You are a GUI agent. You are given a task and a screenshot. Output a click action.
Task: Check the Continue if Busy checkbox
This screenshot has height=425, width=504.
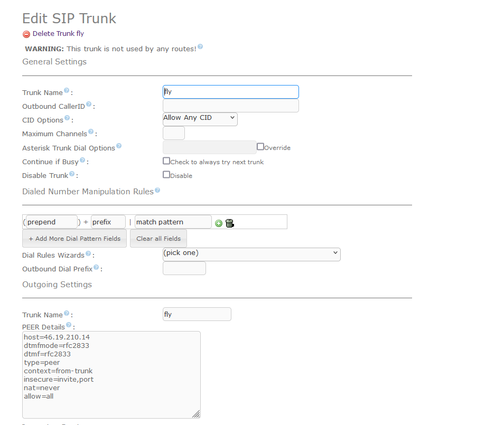[x=166, y=161]
